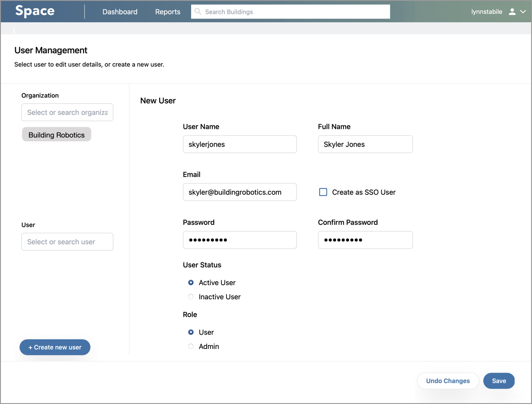This screenshot has height=404, width=532.
Task: Switch to the Dashboard tab
Action: pyautogui.click(x=120, y=12)
